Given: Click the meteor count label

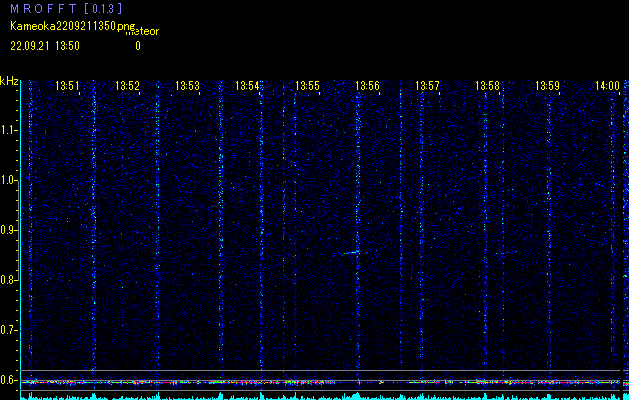Looking at the screenshot, I should pyautogui.click(x=143, y=31).
